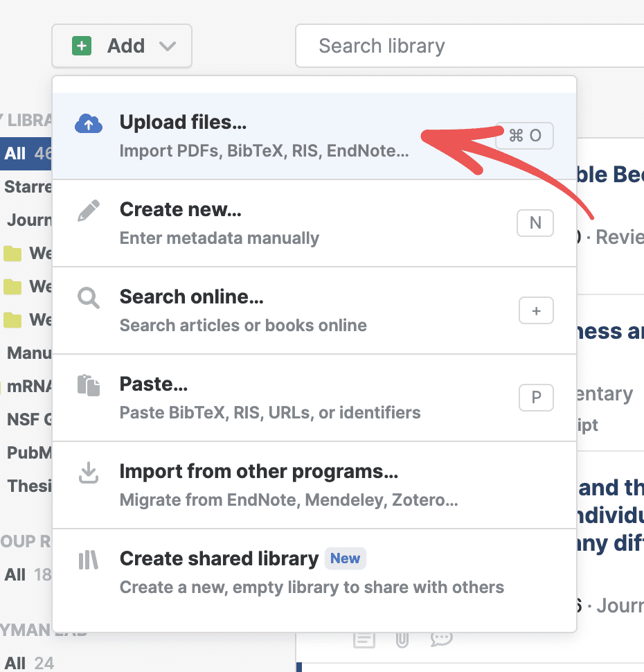Click the cloud upload icon

point(89,123)
